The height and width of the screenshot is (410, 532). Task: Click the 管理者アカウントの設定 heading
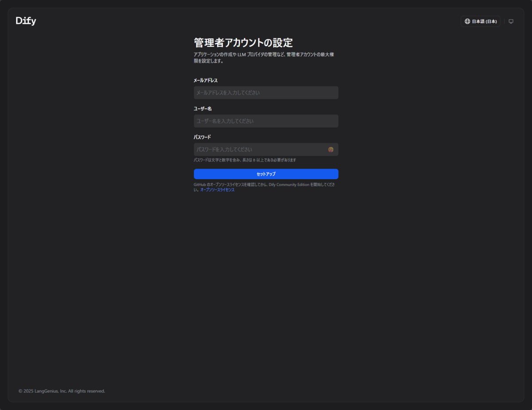point(243,43)
